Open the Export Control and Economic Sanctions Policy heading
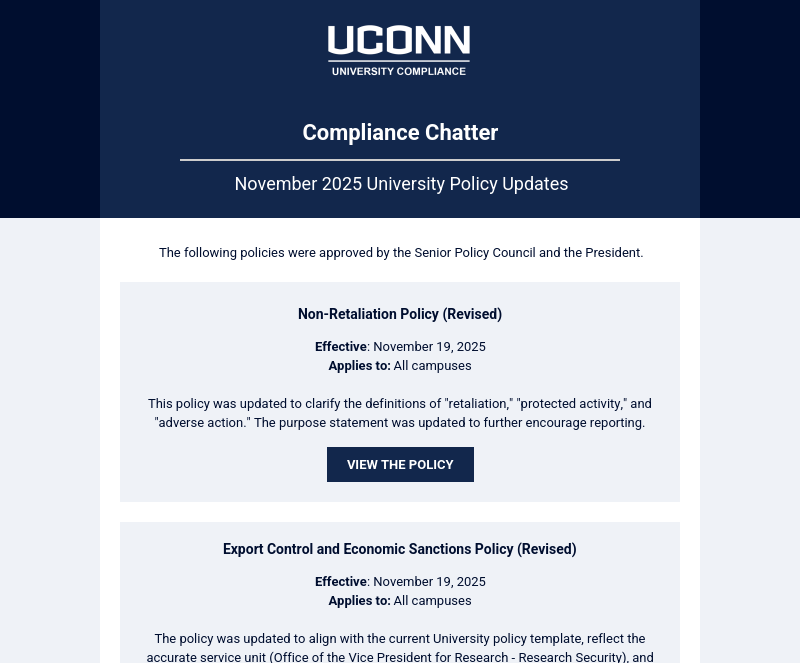Viewport: 800px width, 663px height. coord(400,549)
